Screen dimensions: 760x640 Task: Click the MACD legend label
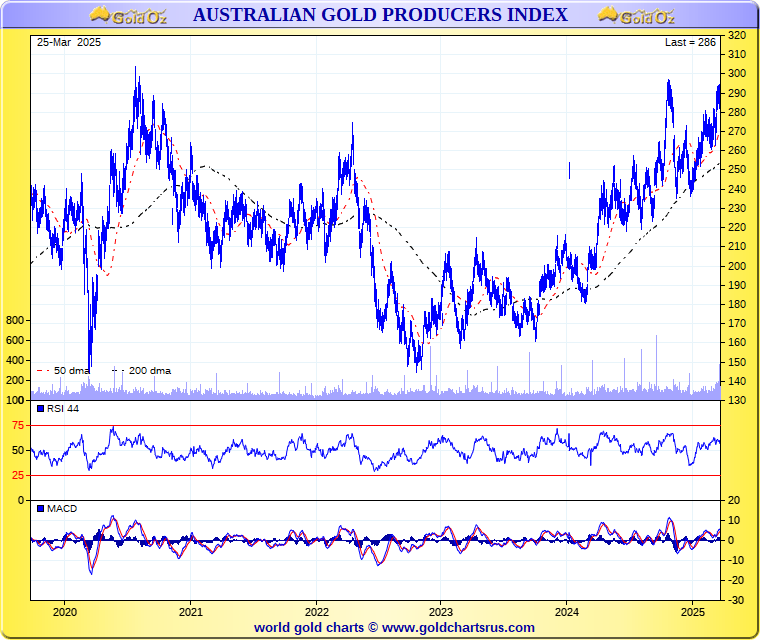[62, 509]
